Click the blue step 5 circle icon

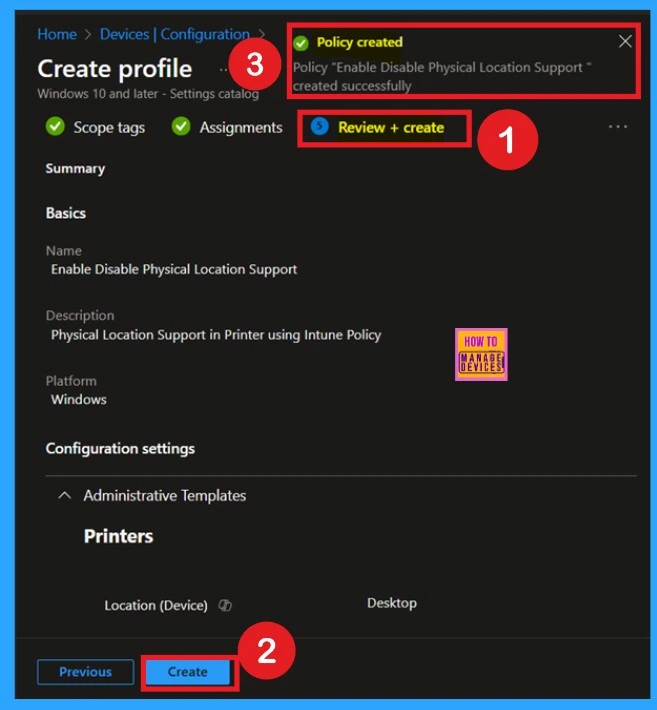coord(320,126)
